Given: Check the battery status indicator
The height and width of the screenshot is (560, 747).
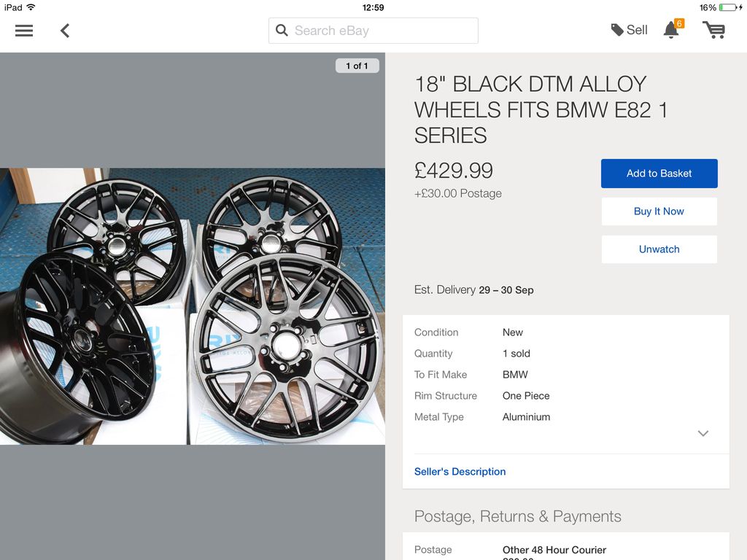Looking at the screenshot, I should (731, 7).
